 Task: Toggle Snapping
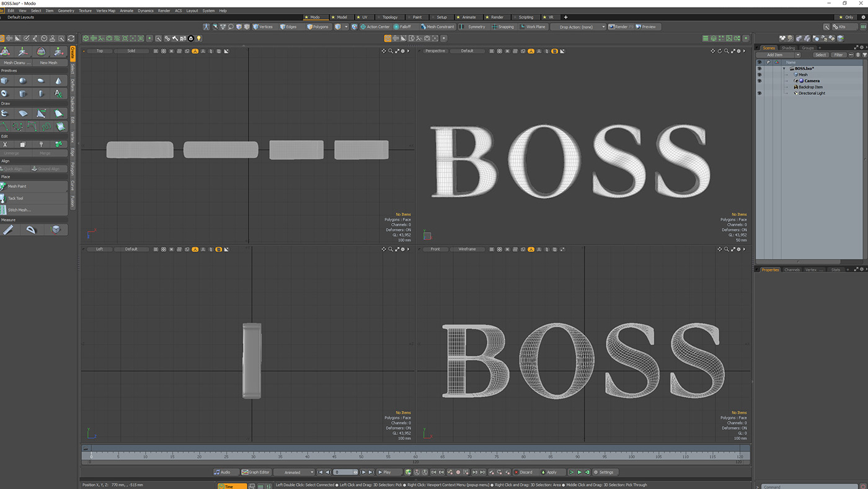[x=503, y=27]
